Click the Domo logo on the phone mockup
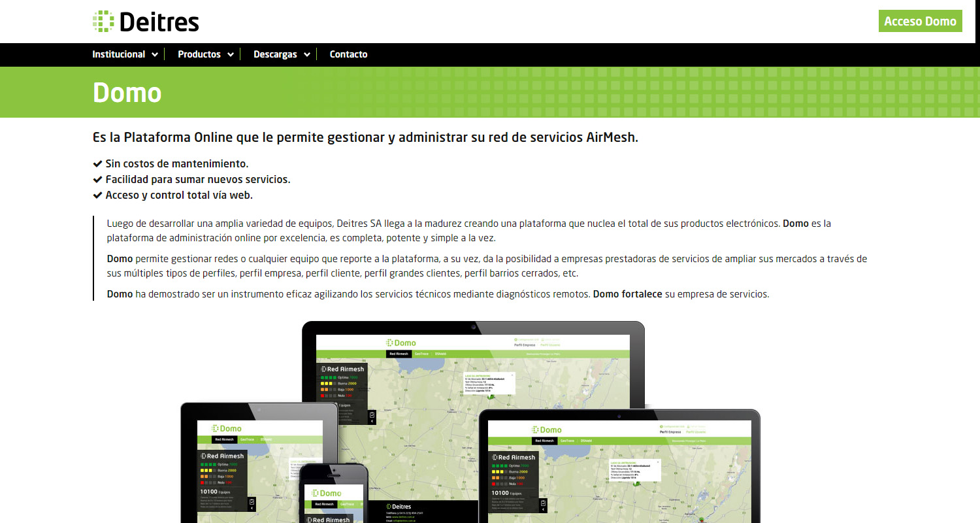Viewport: 980px width, 523px height. [327, 493]
